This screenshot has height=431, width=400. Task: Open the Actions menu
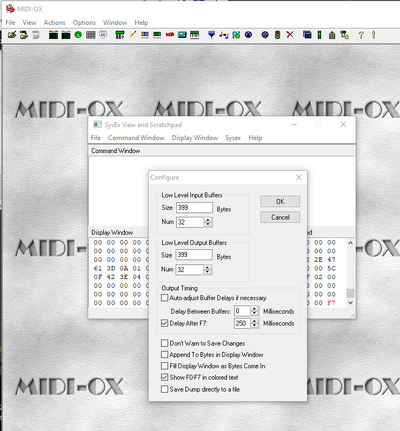(54, 23)
